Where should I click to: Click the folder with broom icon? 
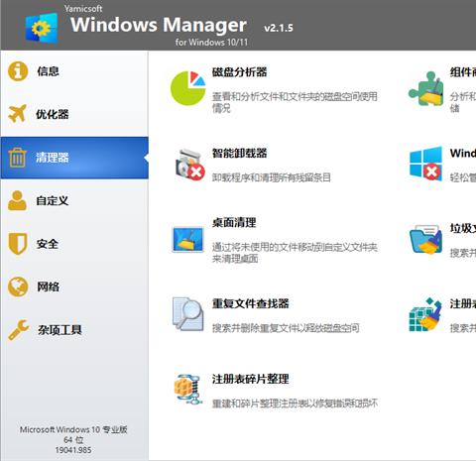[x=425, y=240]
